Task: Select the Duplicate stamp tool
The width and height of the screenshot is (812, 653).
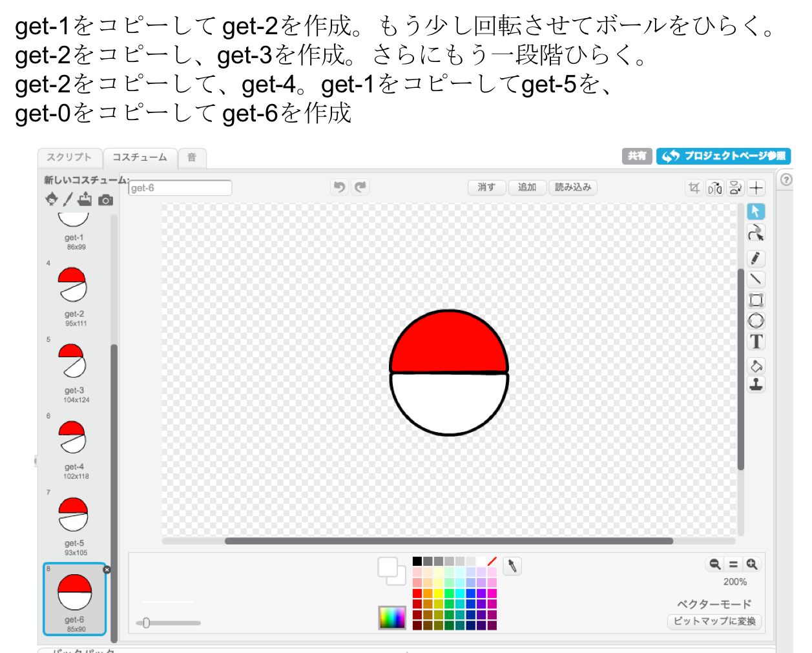Action: [x=756, y=384]
